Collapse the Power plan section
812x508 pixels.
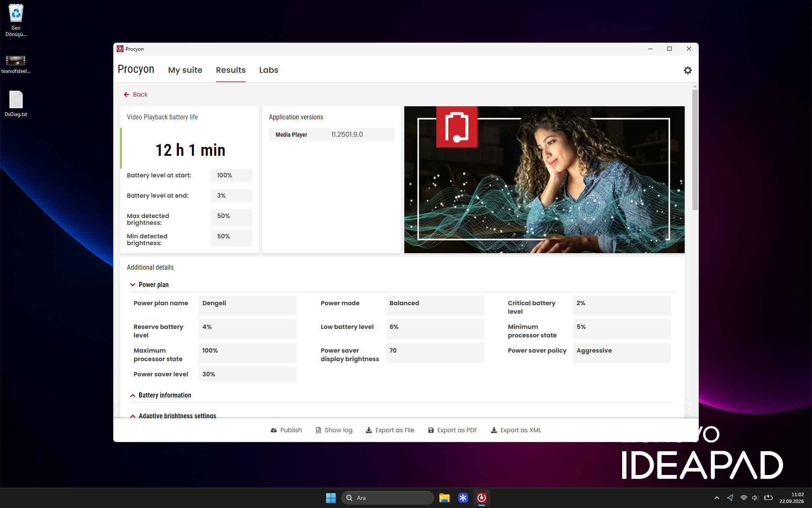(133, 285)
